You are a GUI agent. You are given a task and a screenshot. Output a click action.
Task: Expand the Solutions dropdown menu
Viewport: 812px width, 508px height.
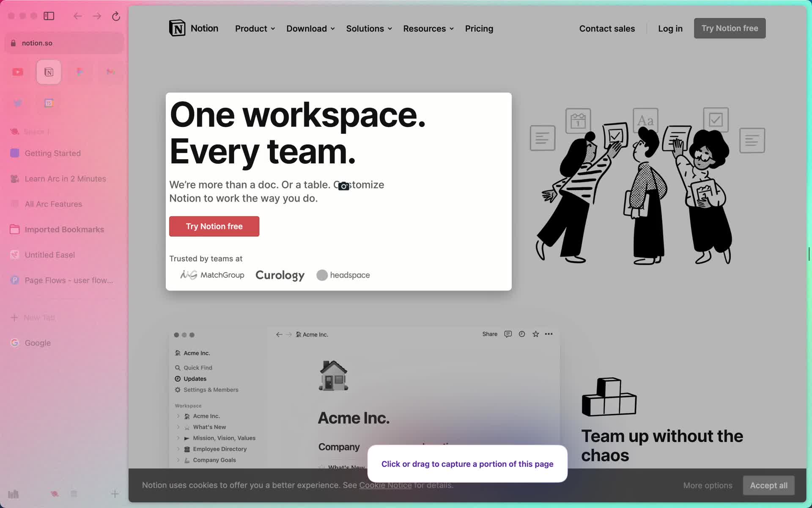click(x=369, y=28)
